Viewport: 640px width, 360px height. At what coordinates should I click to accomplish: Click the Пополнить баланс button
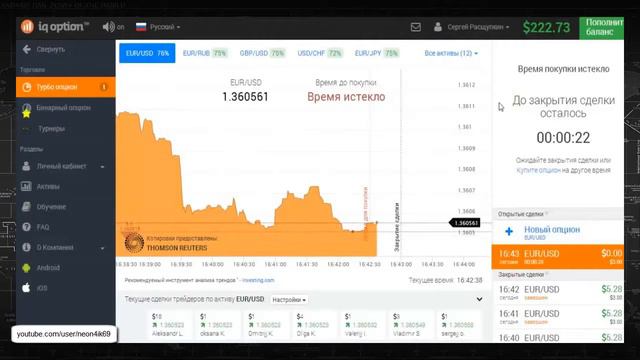(x=602, y=28)
